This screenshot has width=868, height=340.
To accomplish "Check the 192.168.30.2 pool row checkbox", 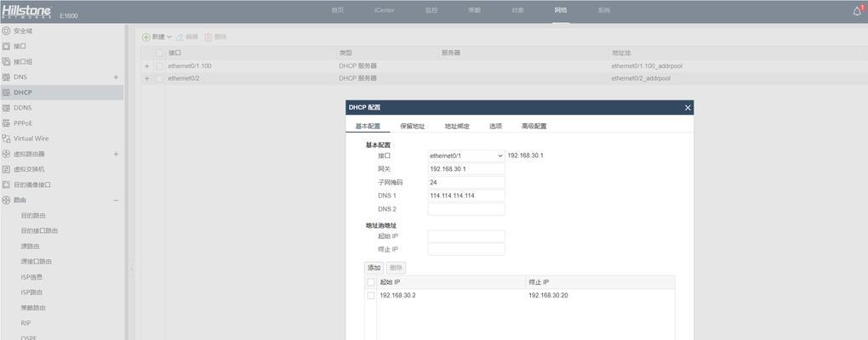I will 371,295.
